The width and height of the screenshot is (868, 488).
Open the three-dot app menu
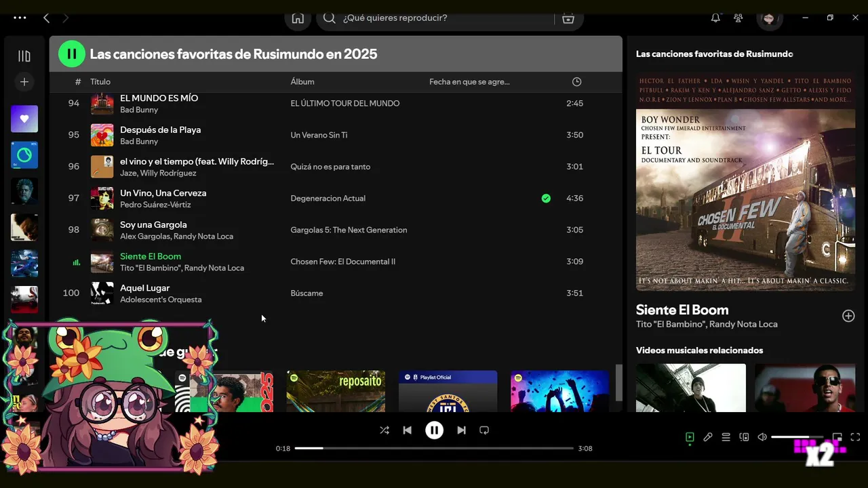20,18
